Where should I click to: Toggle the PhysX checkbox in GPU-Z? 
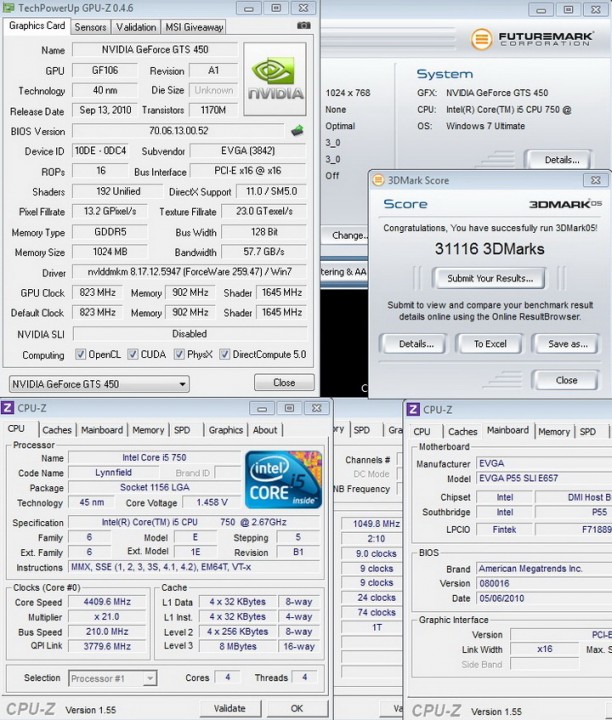point(179,354)
